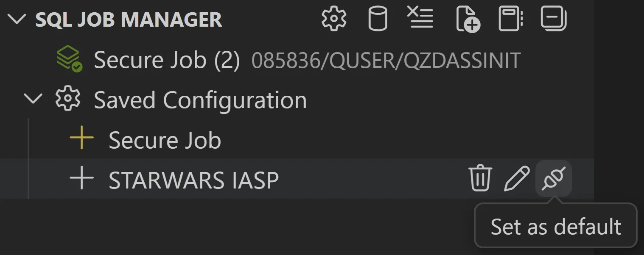Open the notebook icon in header
The height and width of the screenshot is (255, 644).
(x=510, y=19)
